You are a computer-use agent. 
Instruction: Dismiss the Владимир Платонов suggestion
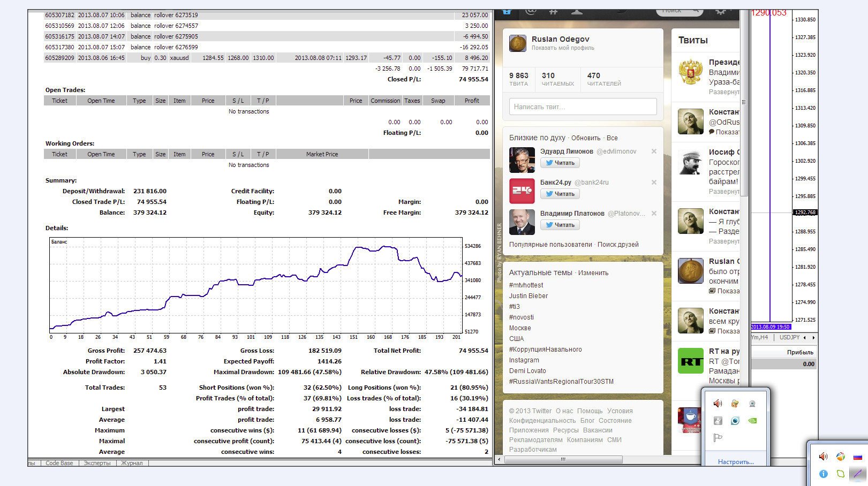[654, 214]
